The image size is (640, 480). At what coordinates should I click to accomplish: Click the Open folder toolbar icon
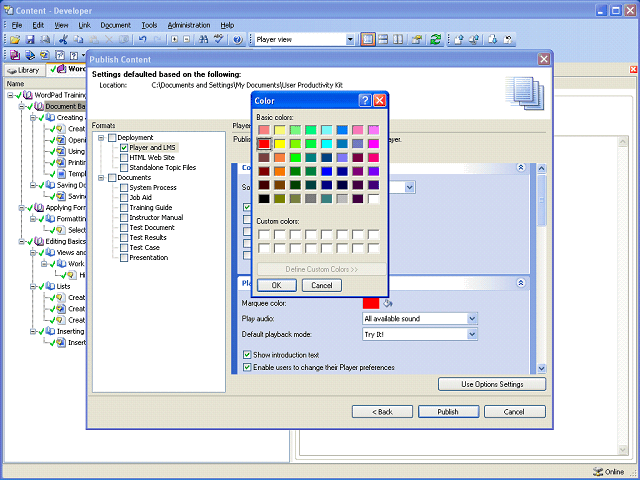click(15, 40)
